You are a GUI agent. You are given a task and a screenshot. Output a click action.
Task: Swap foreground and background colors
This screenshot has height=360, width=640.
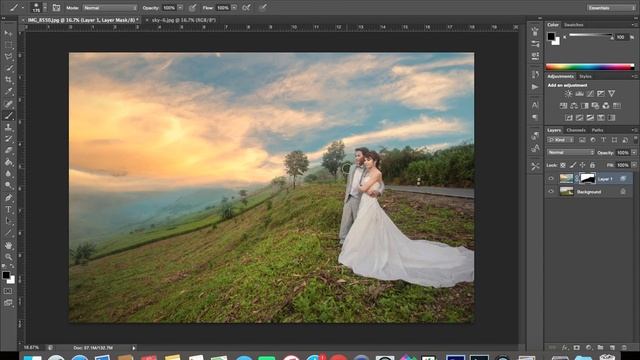12,266
